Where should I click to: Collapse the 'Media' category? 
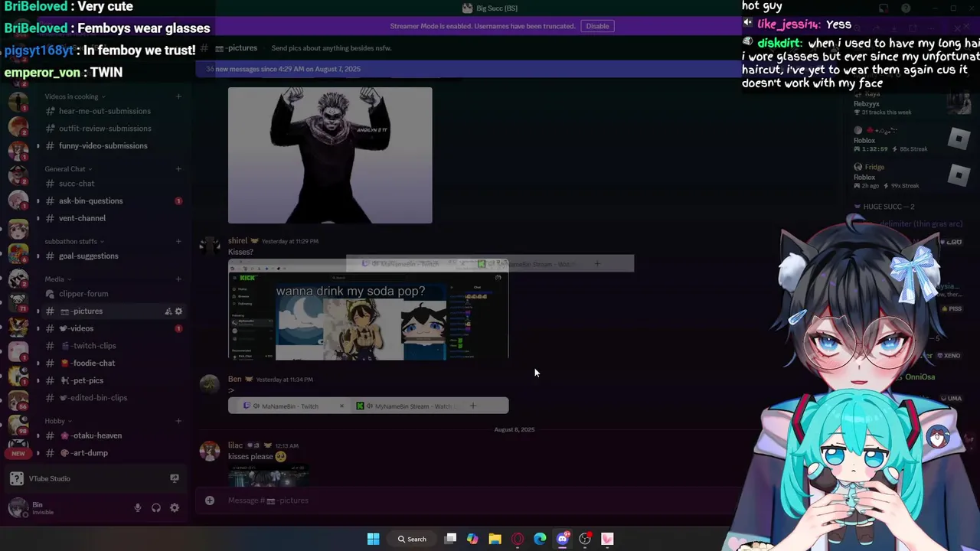(x=57, y=279)
